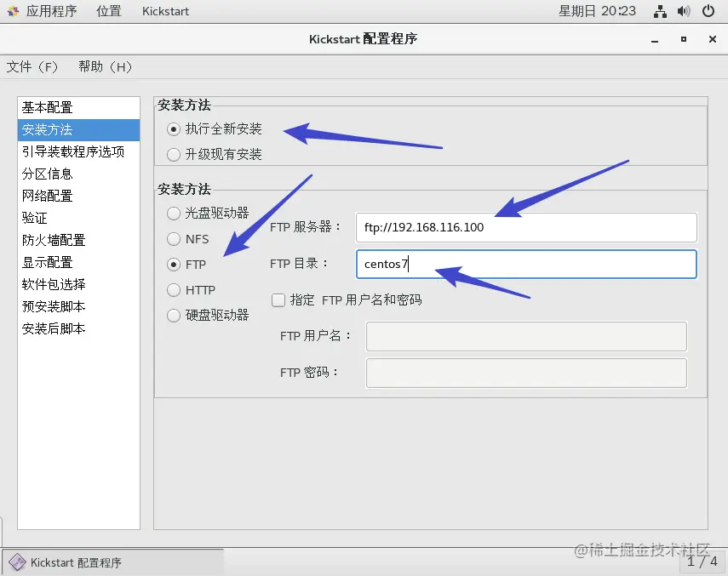The height and width of the screenshot is (576, 728).
Task: Open the 应用程序 applications menu
Action: click(x=51, y=11)
